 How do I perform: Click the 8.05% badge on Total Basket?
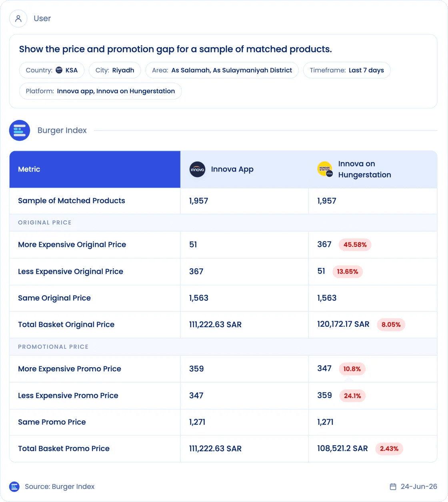(391, 324)
